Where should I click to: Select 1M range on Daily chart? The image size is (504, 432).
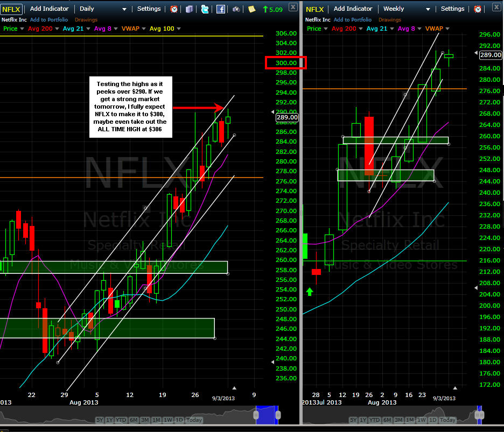coord(156,420)
